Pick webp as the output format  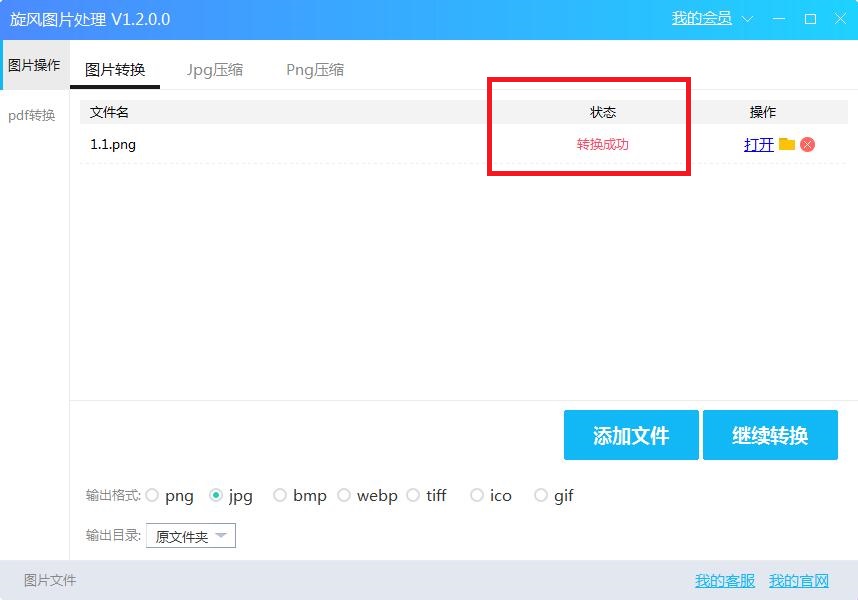344,495
